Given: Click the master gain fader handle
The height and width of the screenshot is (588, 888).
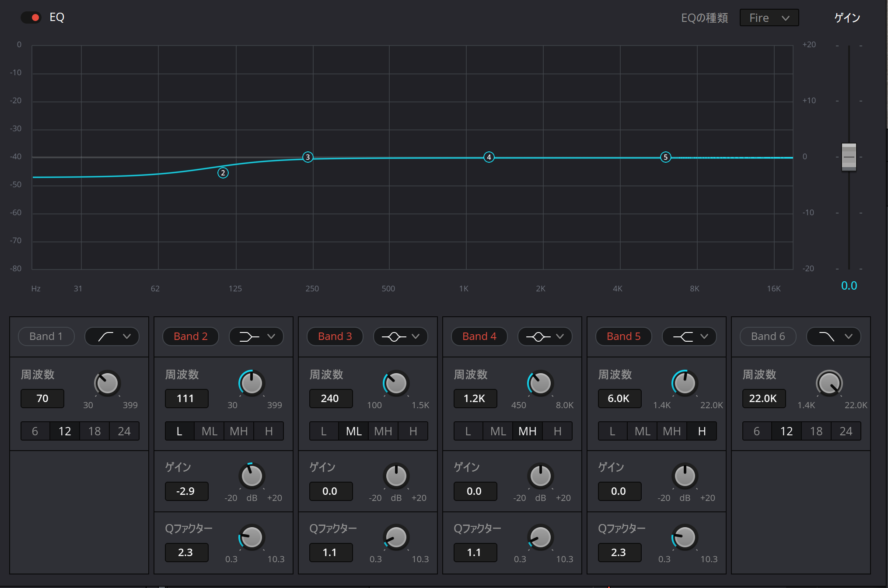Looking at the screenshot, I should (849, 157).
